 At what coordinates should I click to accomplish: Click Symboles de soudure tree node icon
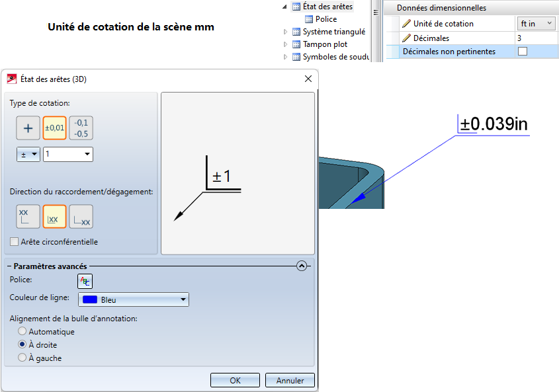296,57
